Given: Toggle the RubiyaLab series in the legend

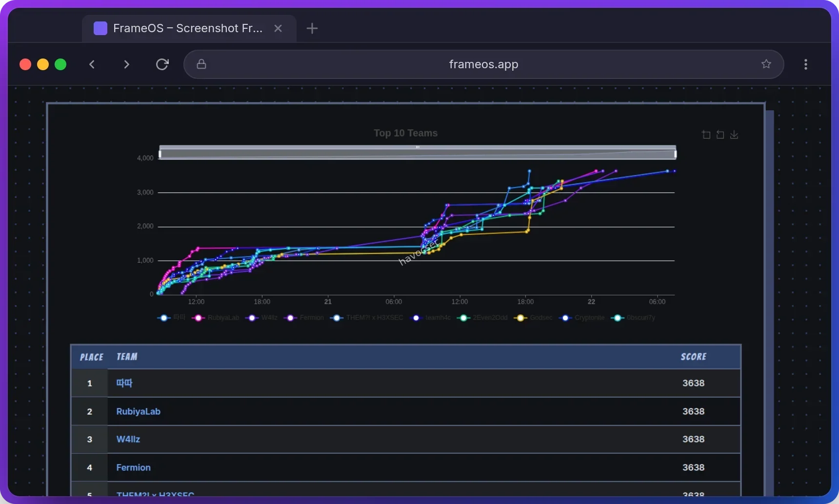Looking at the screenshot, I should pyautogui.click(x=215, y=318).
